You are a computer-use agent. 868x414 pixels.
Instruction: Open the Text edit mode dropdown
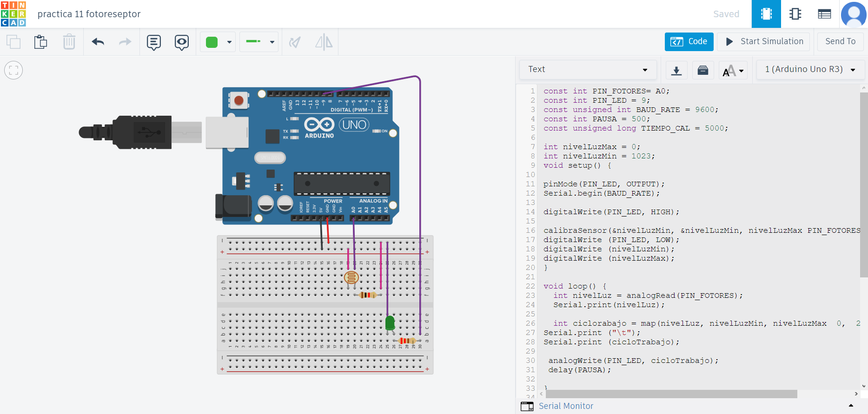[588, 69]
